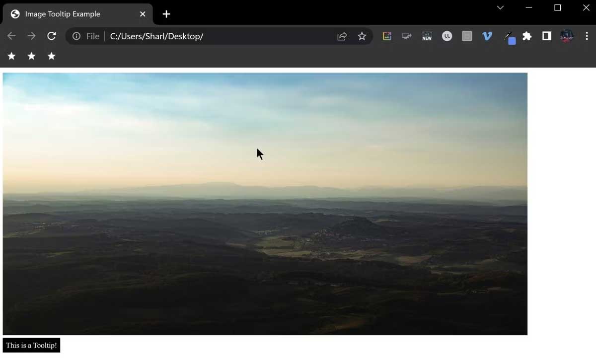The height and width of the screenshot is (364, 596).
Task: Click the gray square extension icon
Action: coord(467,36)
